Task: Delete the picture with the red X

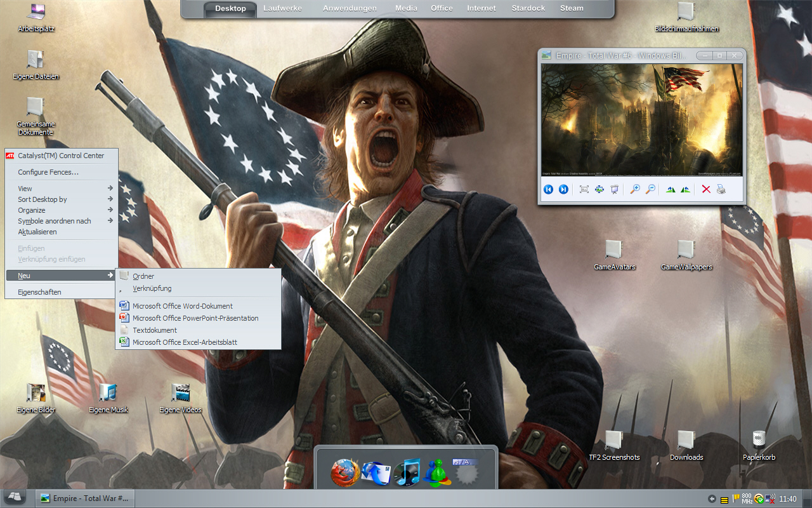Action: click(x=705, y=189)
